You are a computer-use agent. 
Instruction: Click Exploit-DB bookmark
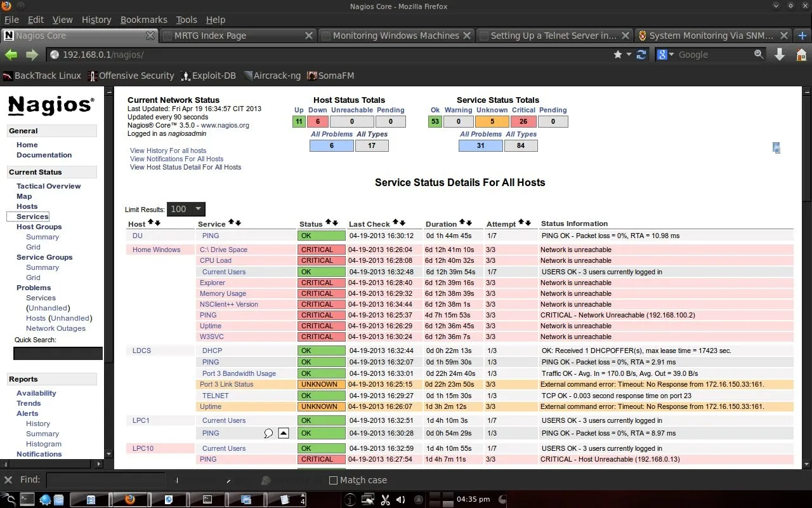tap(209, 76)
